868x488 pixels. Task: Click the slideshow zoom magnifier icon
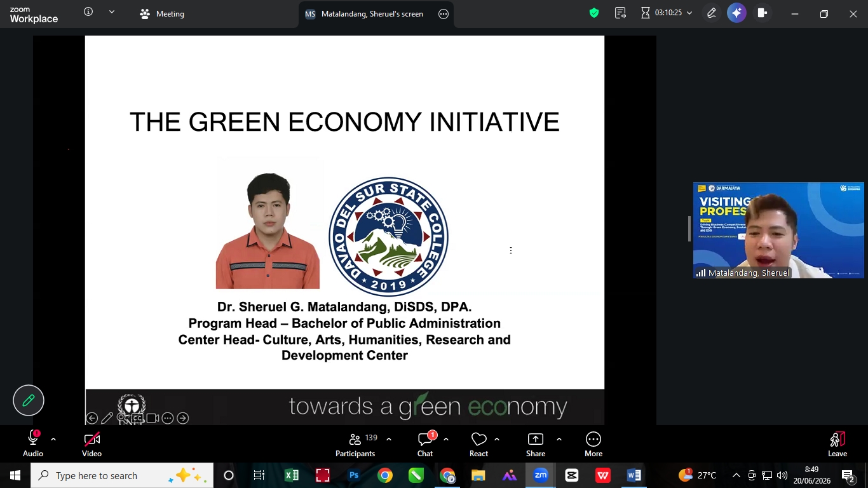coord(121,418)
